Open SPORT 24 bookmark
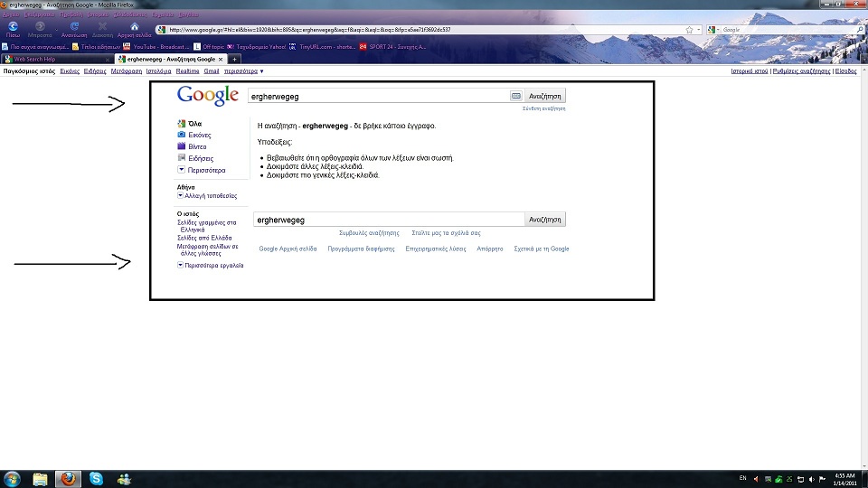868x488 pixels. tap(392, 47)
